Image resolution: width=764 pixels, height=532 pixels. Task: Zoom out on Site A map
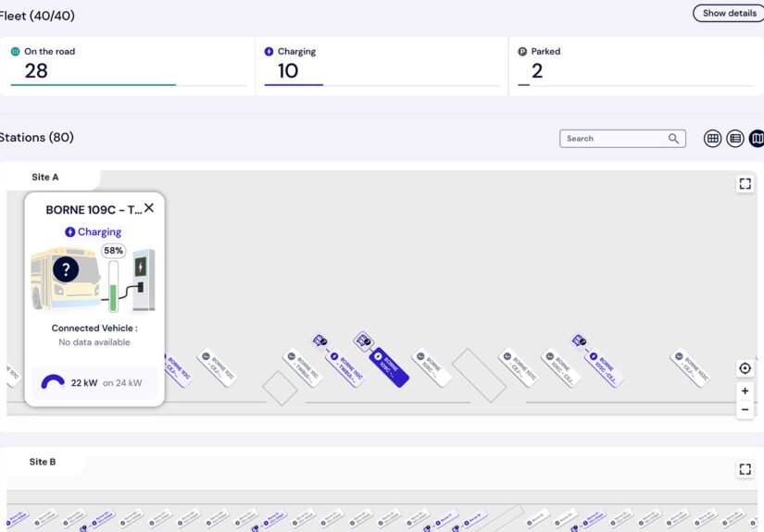coord(745,409)
